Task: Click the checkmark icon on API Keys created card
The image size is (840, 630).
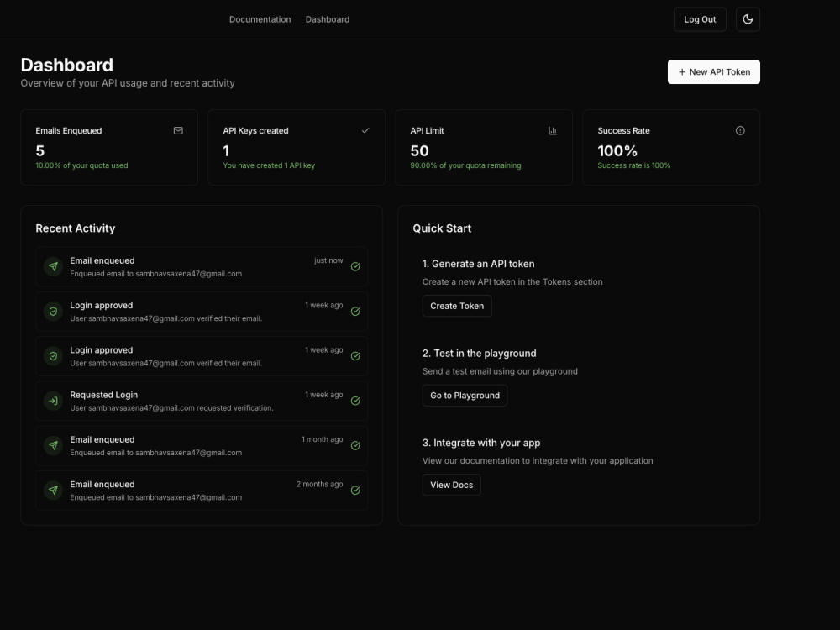Action: point(365,131)
